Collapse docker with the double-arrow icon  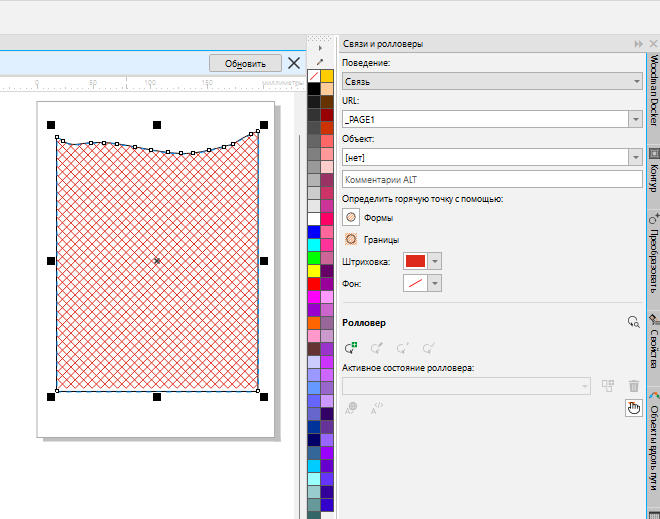[638, 45]
